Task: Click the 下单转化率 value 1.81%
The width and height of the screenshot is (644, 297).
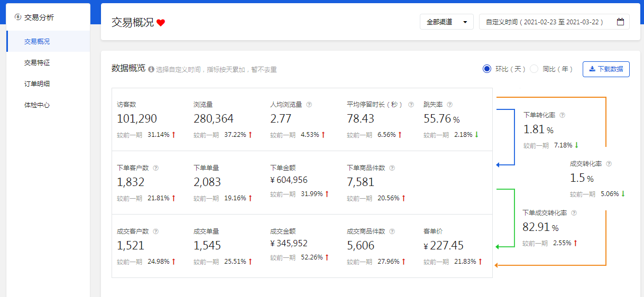Action: click(x=538, y=129)
